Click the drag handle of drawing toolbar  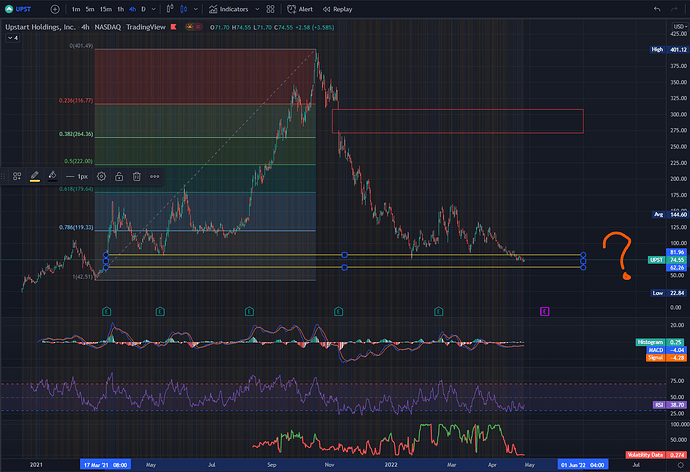pyautogui.click(x=3, y=176)
